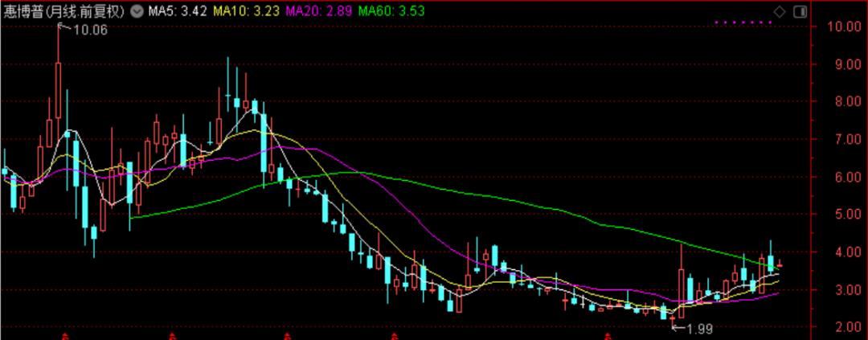The image size is (868, 340).
Task: Click the 5.00 price axis label
Action: [848, 214]
